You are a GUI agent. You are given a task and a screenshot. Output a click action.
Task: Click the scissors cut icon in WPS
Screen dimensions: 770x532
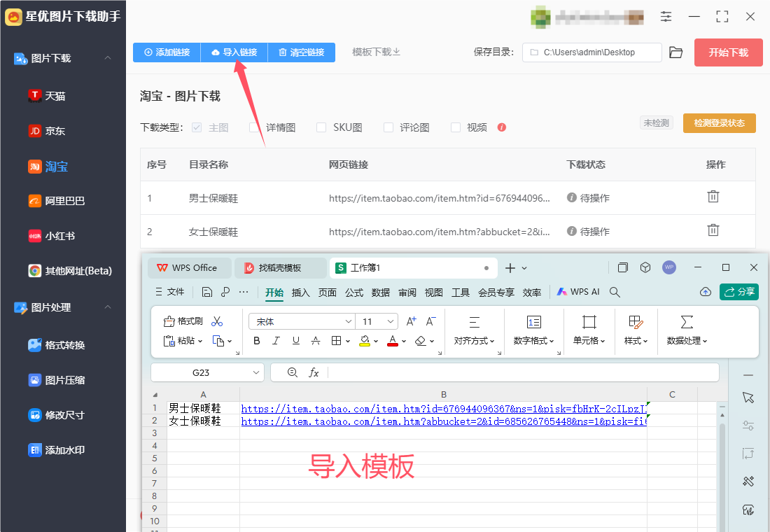pos(217,321)
